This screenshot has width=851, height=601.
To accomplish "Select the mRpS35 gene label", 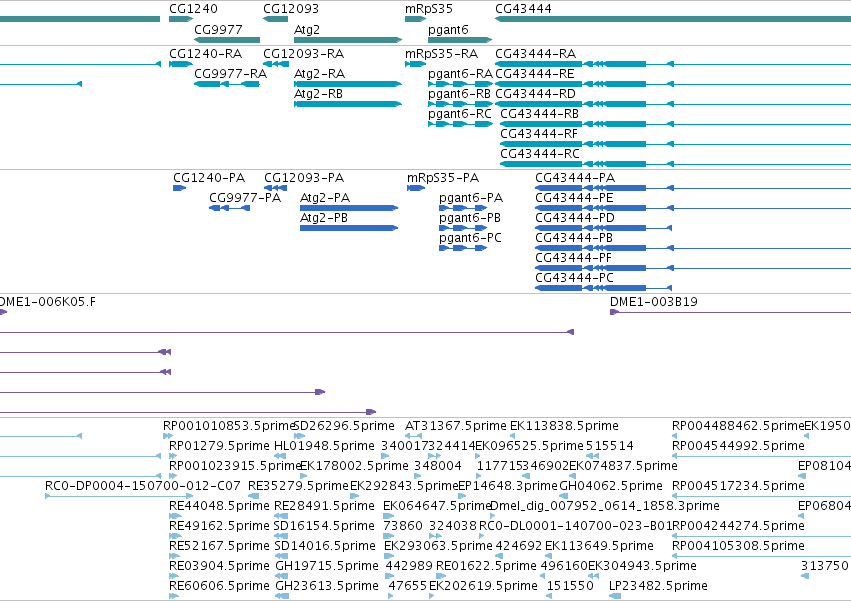I will (x=429, y=9).
